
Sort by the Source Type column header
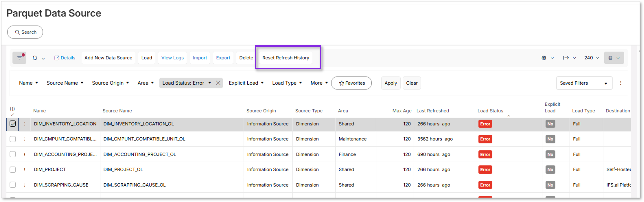(x=309, y=111)
